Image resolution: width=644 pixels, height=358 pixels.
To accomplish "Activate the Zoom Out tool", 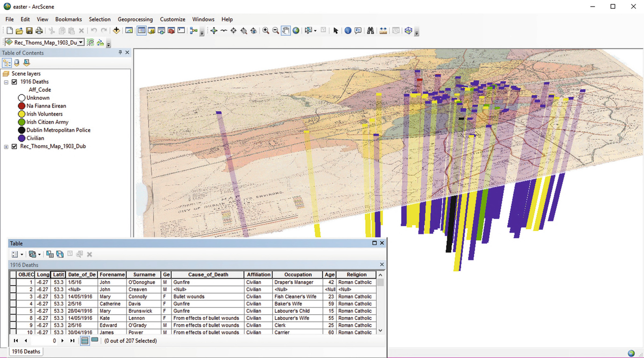I will point(275,31).
